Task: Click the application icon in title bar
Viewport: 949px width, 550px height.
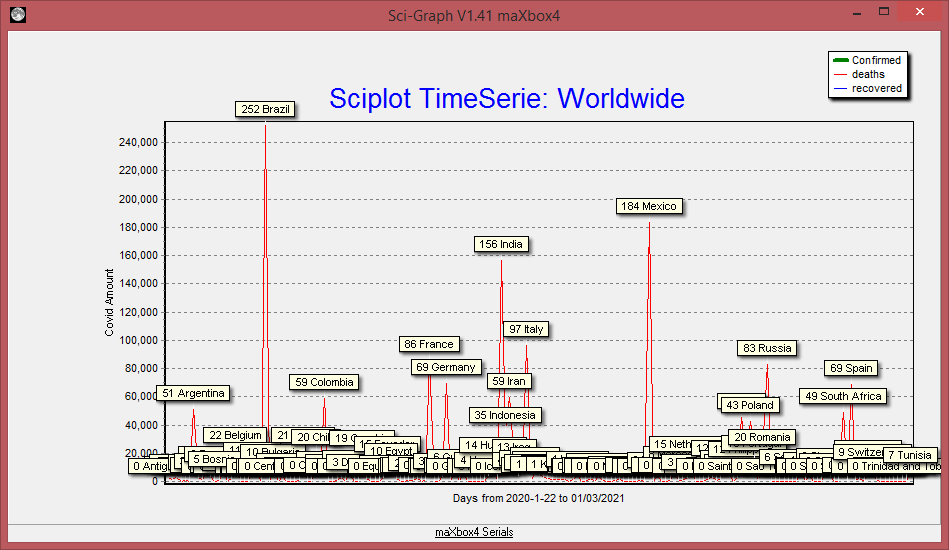Action: 17,15
